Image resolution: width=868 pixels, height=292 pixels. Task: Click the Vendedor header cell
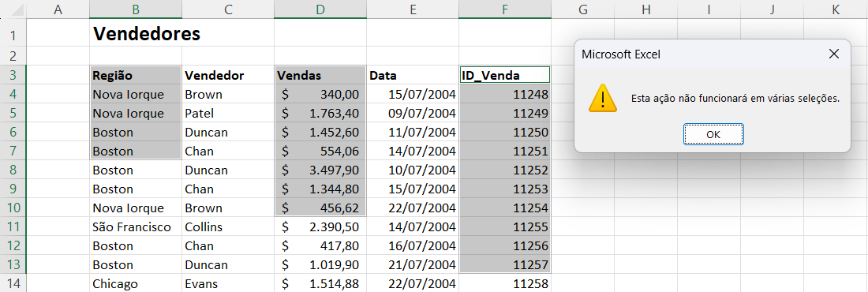228,75
